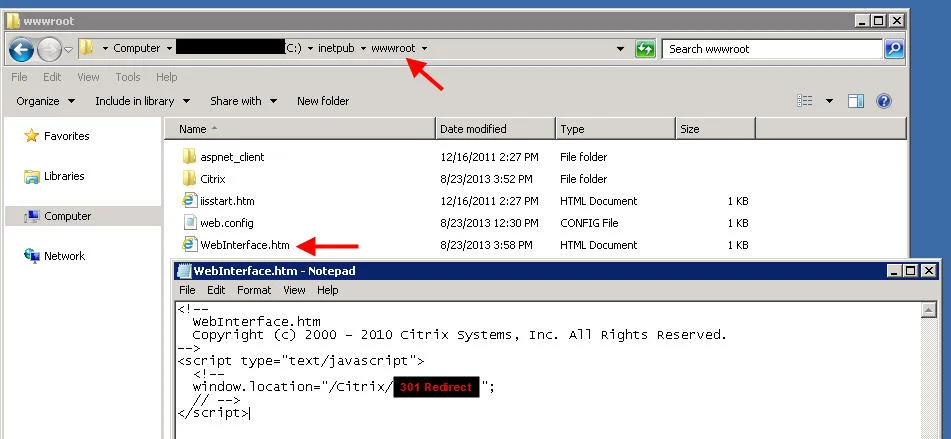Click the Notepad title bar icon

tap(184, 271)
